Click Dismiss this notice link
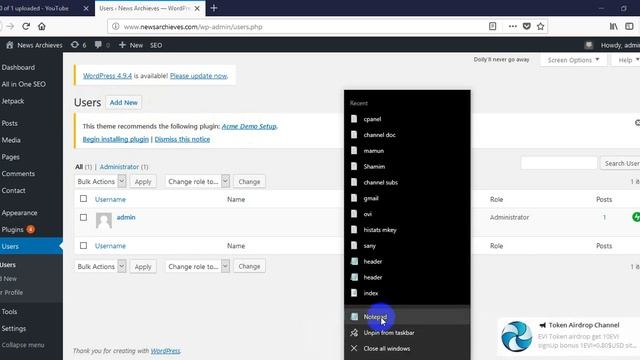The image size is (640, 360). (182, 139)
